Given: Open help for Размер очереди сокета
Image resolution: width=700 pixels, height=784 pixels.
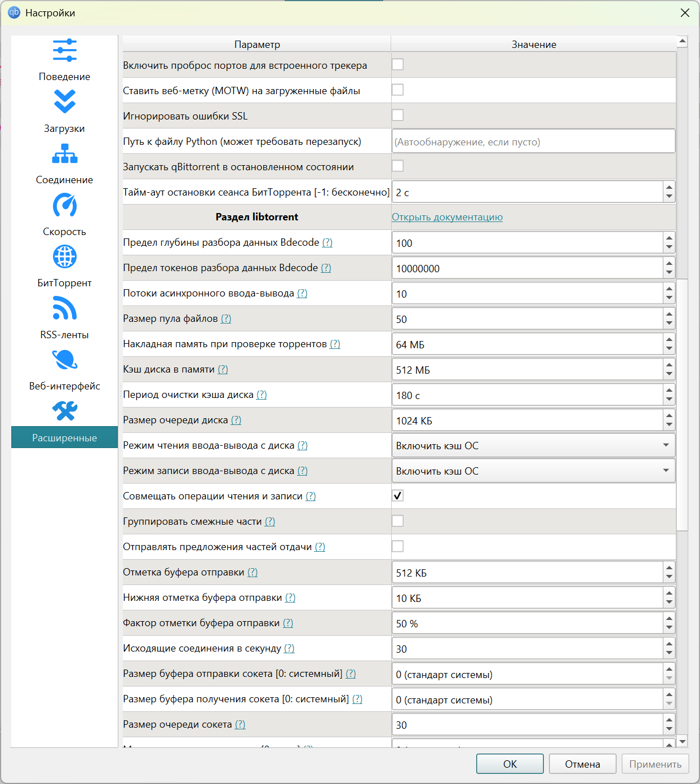Looking at the screenshot, I should (x=240, y=724).
